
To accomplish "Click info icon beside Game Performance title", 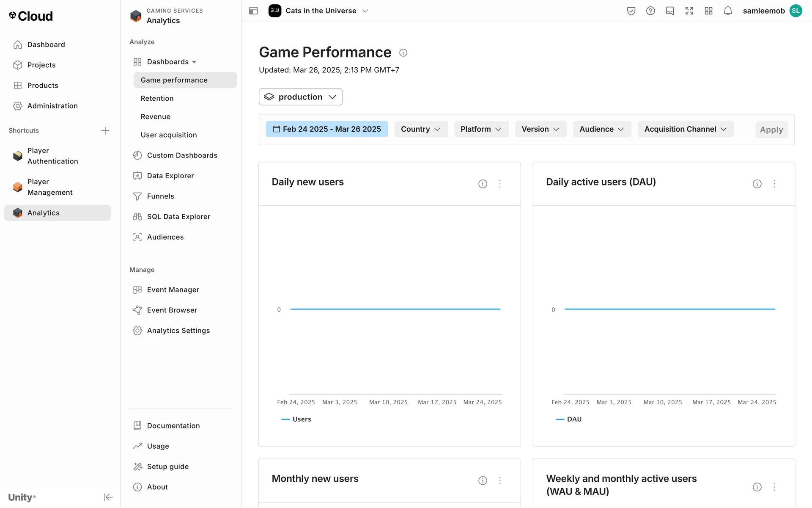I will 403,52.
